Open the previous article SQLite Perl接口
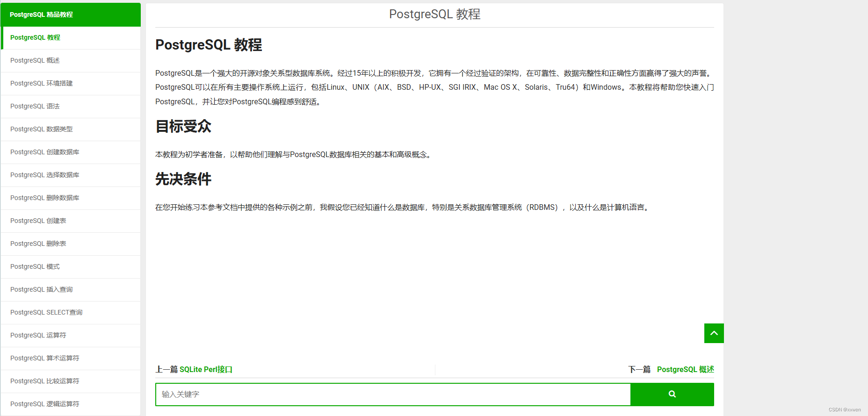The height and width of the screenshot is (416, 868). [206, 369]
